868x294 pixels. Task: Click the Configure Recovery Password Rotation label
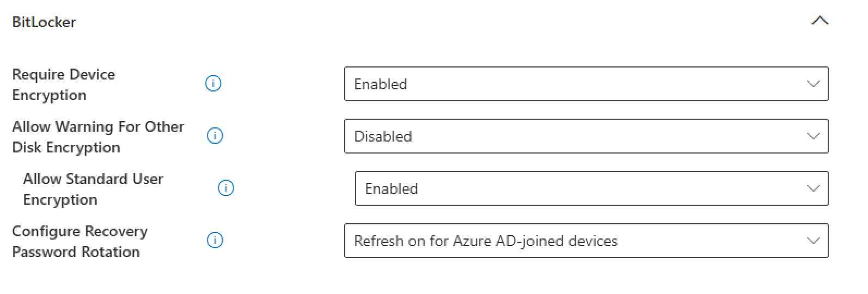pyautogui.click(x=80, y=241)
